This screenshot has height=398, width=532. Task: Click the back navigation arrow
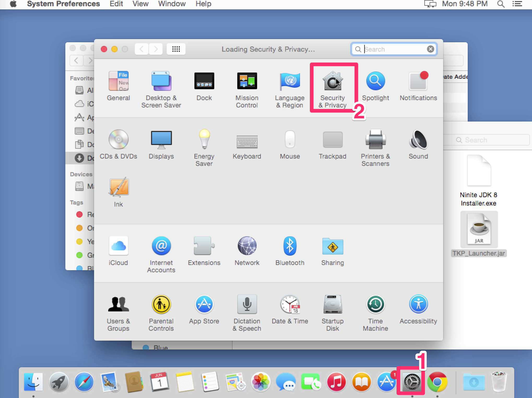tap(141, 49)
